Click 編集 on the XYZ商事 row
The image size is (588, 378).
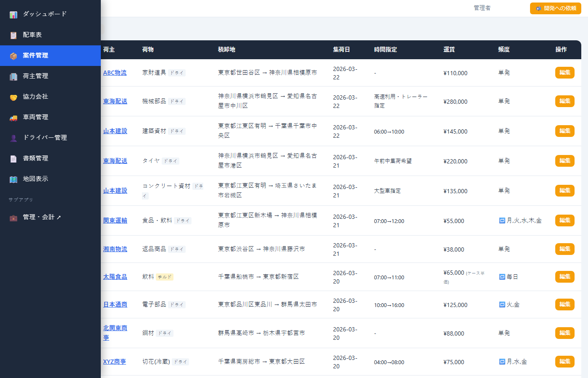[564, 361]
